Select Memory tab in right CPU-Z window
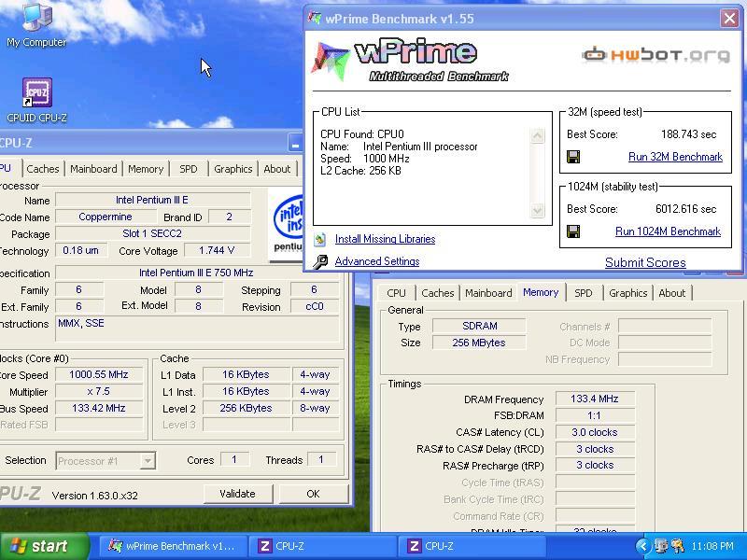Screen dimensions: 747x560 (541, 292)
